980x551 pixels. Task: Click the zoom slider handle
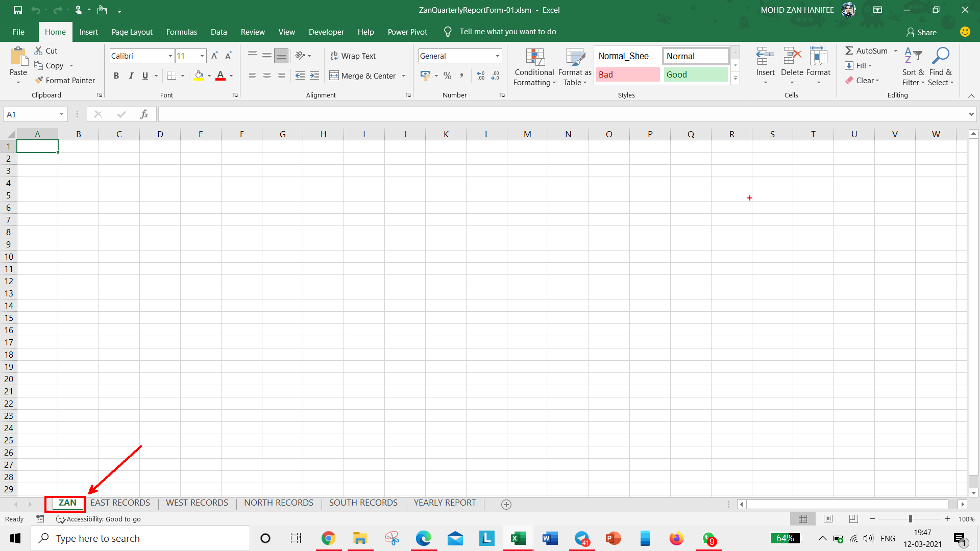pos(910,519)
